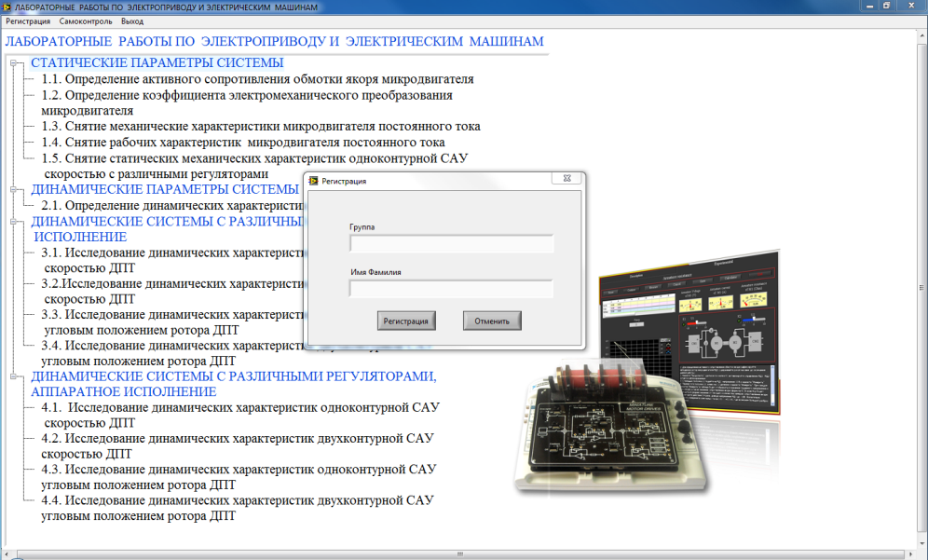928x560 pixels.
Task: Close the Регистрация dialog
Action: click(567, 178)
